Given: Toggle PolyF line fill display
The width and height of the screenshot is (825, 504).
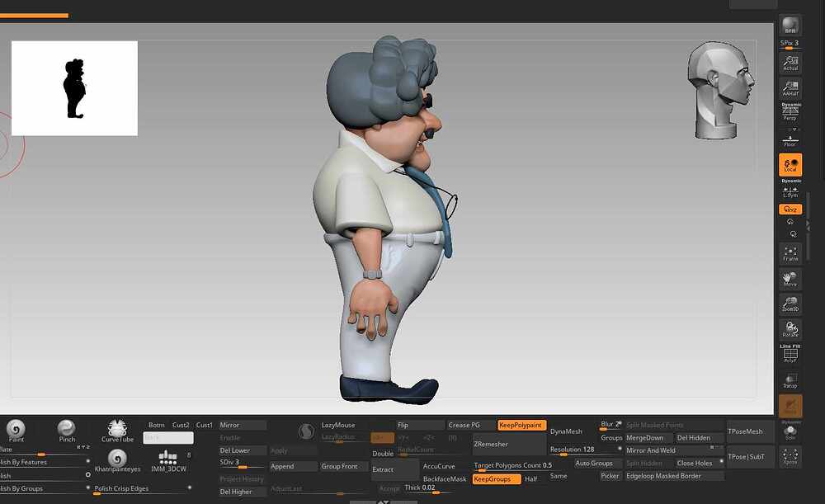Looking at the screenshot, I should 790,354.
